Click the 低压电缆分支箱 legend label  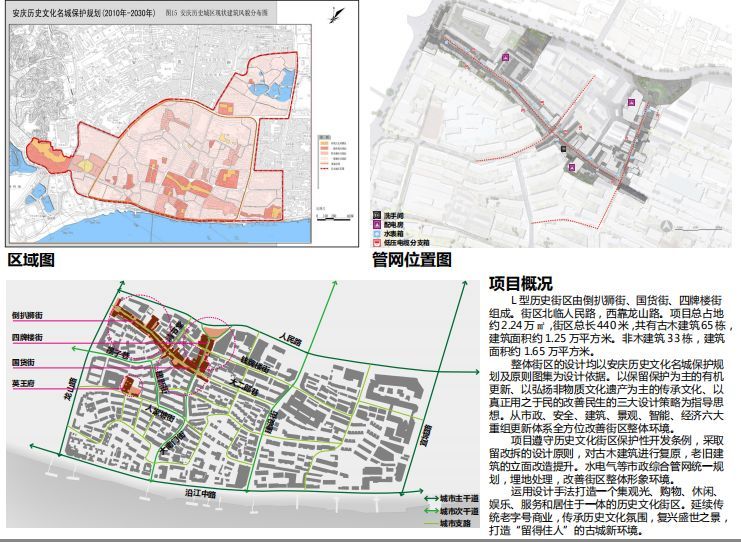(406, 242)
